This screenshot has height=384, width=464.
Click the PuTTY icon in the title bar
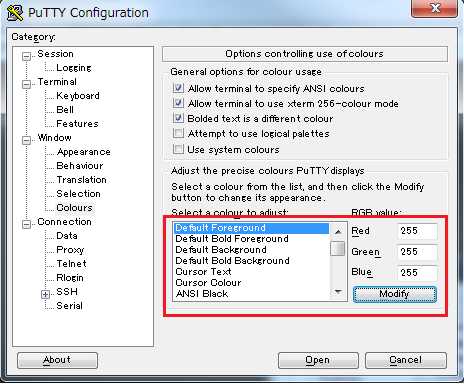click(15, 13)
